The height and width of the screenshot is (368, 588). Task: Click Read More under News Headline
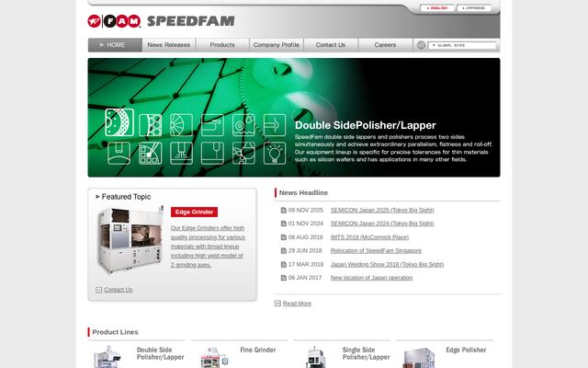point(297,304)
